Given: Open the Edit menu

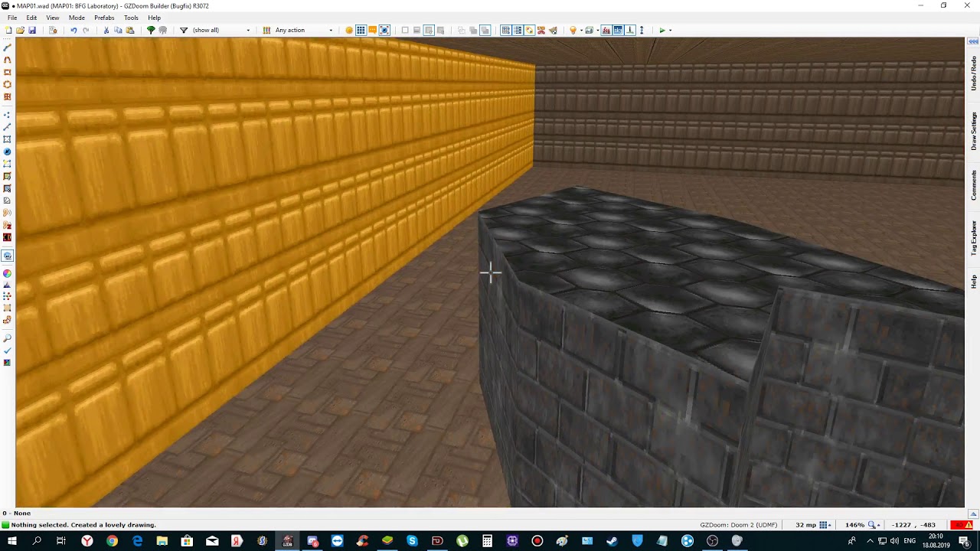Looking at the screenshot, I should 31,18.
